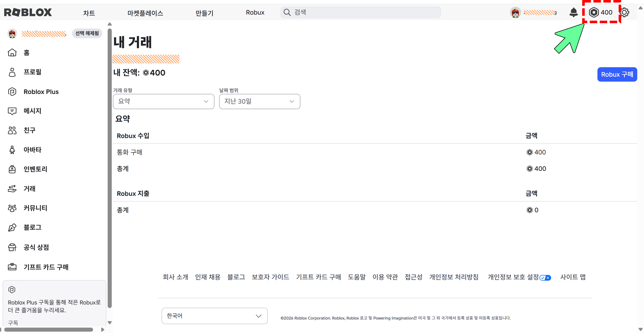Open the notifications bell
Image resolution: width=644 pixels, height=333 pixels.
573,12
